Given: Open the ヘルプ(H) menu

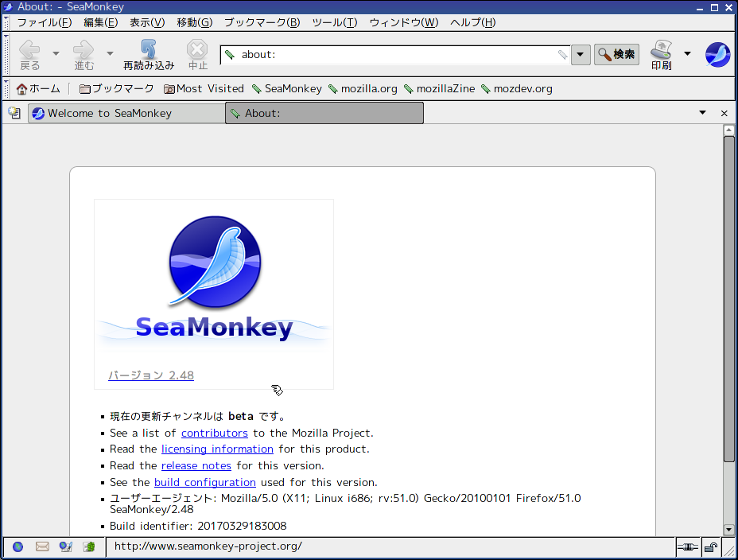Looking at the screenshot, I should point(472,22).
